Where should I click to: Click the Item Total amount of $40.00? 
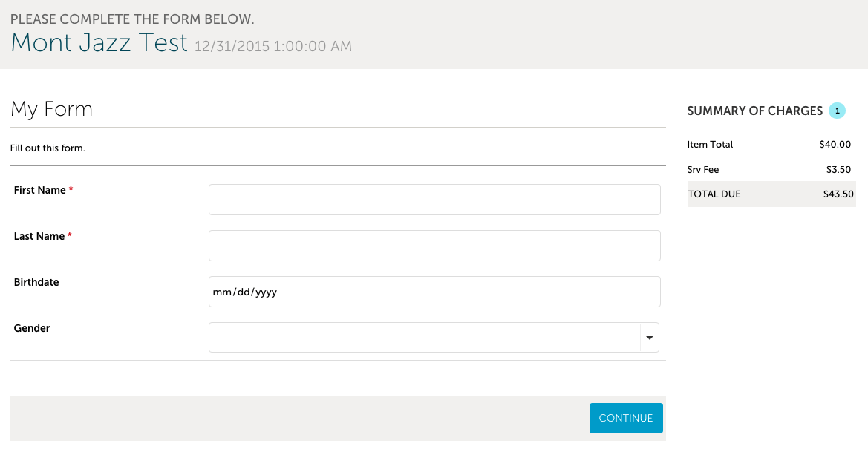(x=835, y=144)
